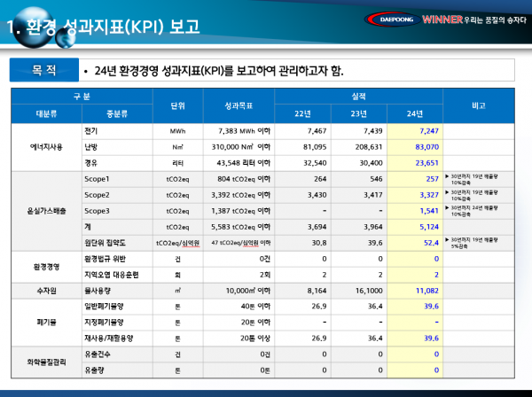
Task: Click the '단위' column header
Action: (x=178, y=105)
